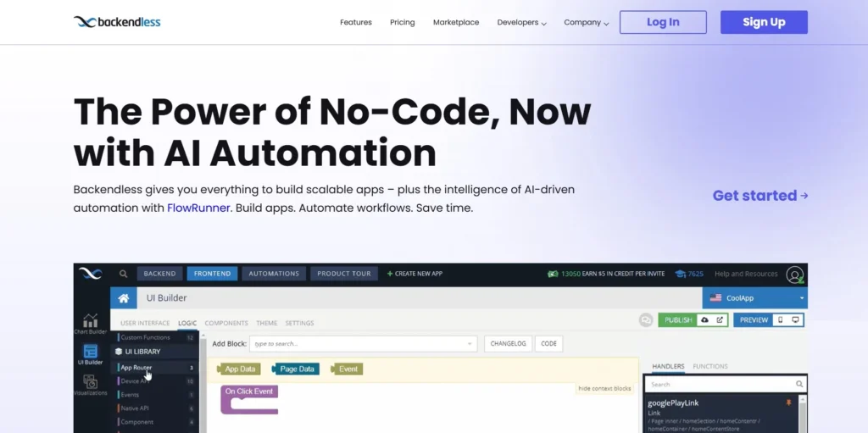This screenshot has width=868, height=433.
Task: Open the Chart Builder sidebar icon
Action: click(90, 324)
